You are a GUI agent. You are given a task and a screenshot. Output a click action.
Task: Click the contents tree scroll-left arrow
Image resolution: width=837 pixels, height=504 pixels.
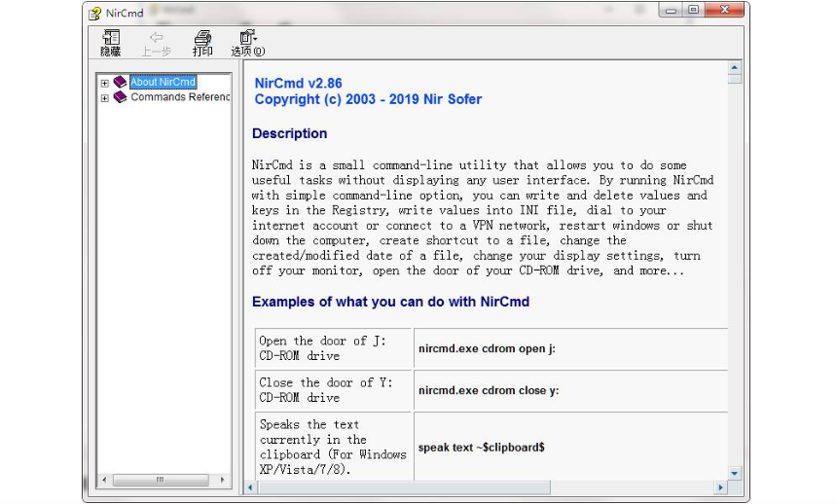104,481
